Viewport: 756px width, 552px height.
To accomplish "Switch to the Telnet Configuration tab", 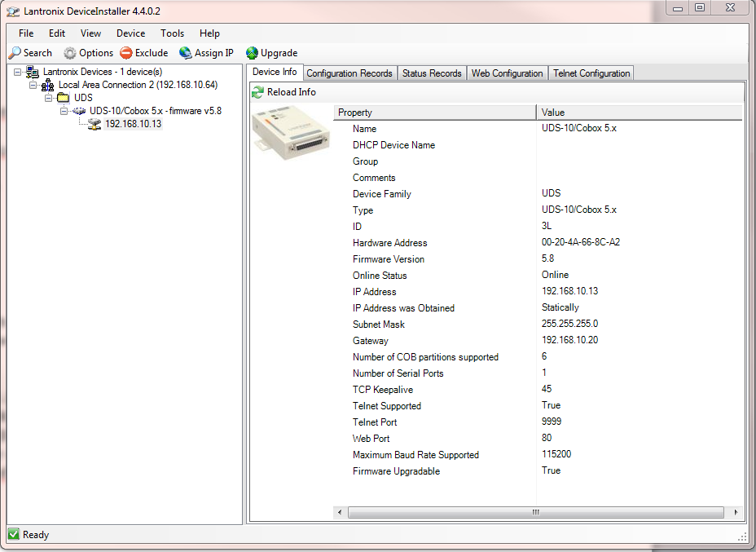I will tap(591, 73).
